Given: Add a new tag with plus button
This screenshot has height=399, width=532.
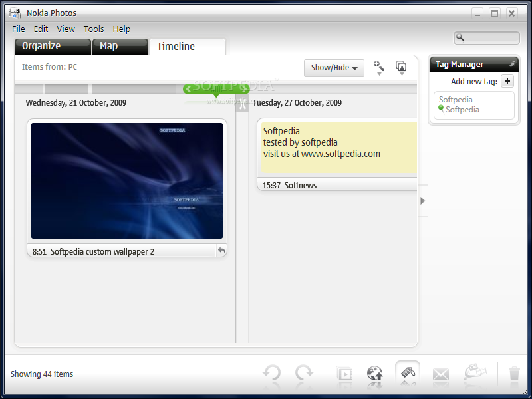Looking at the screenshot, I should pyautogui.click(x=507, y=81).
